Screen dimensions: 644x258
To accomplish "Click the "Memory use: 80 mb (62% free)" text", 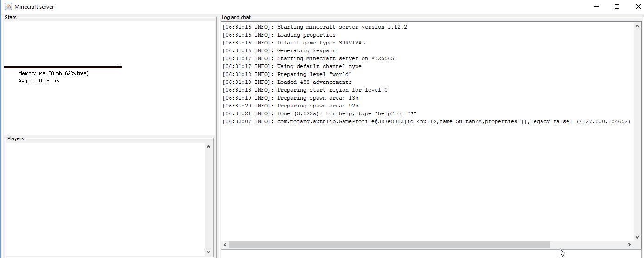I will click(53, 73).
